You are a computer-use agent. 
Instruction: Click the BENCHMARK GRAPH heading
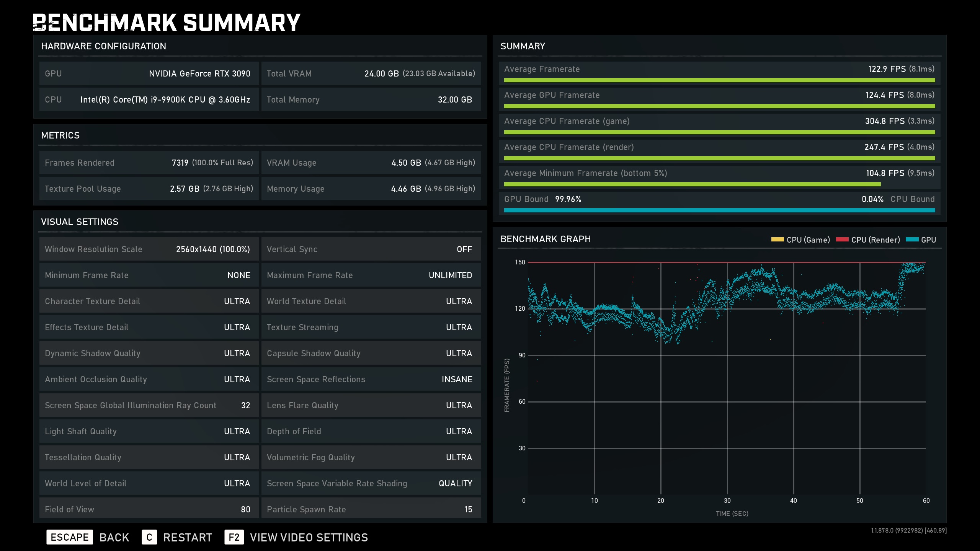click(546, 239)
